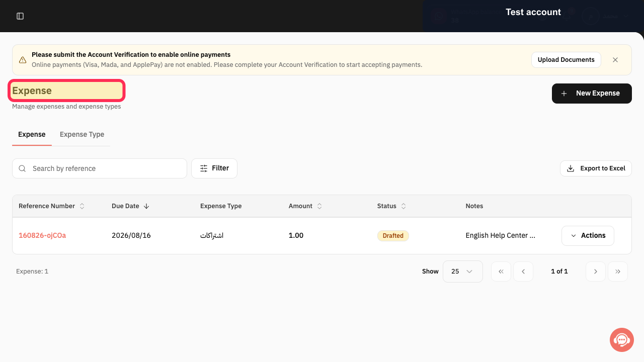
Task: Focus the Search by reference field
Action: click(x=100, y=168)
